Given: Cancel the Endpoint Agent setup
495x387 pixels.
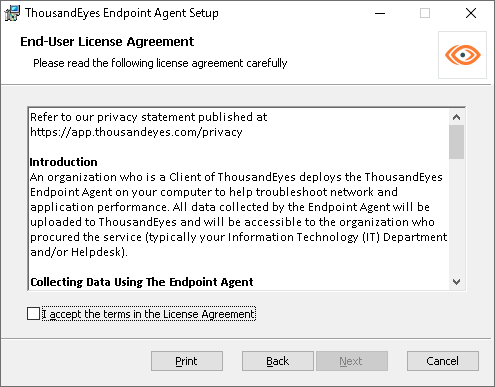Looking at the screenshot, I should pos(443,361).
